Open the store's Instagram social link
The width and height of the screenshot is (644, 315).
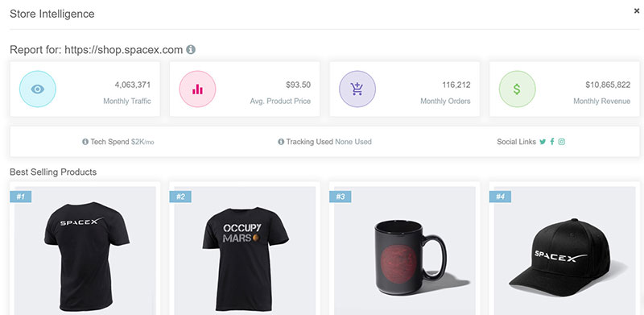click(561, 142)
